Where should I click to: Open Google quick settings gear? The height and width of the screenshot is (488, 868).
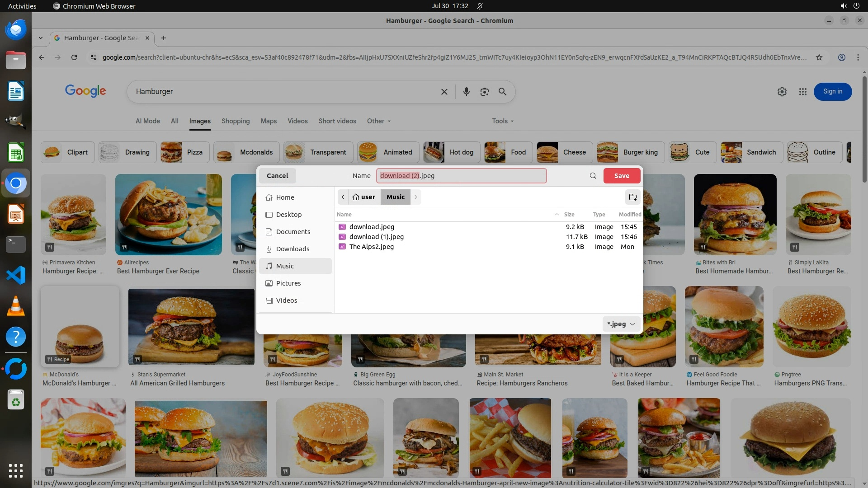(782, 92)
